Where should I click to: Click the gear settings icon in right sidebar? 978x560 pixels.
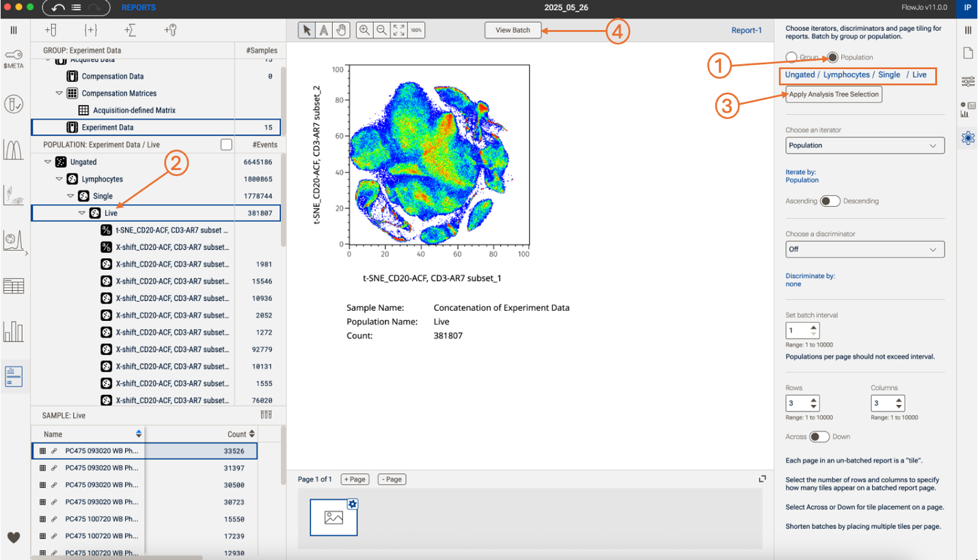pyautogui.click(x=968, y=138)
